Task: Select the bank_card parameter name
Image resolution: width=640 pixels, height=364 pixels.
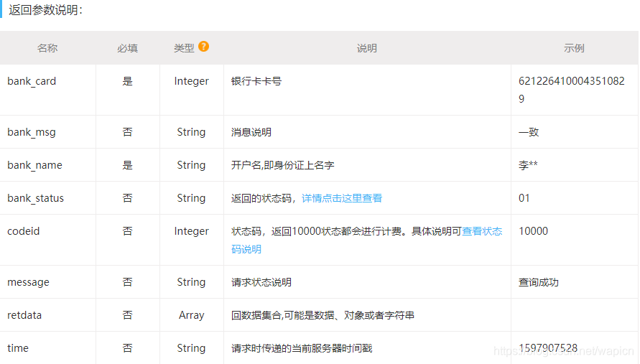Action: pos(32,81)
